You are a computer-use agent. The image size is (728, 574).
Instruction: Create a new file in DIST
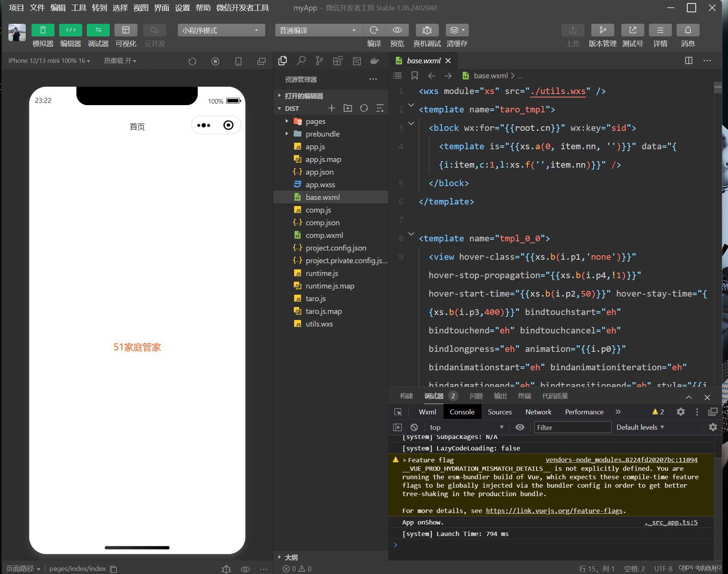[x=332, y=108]
